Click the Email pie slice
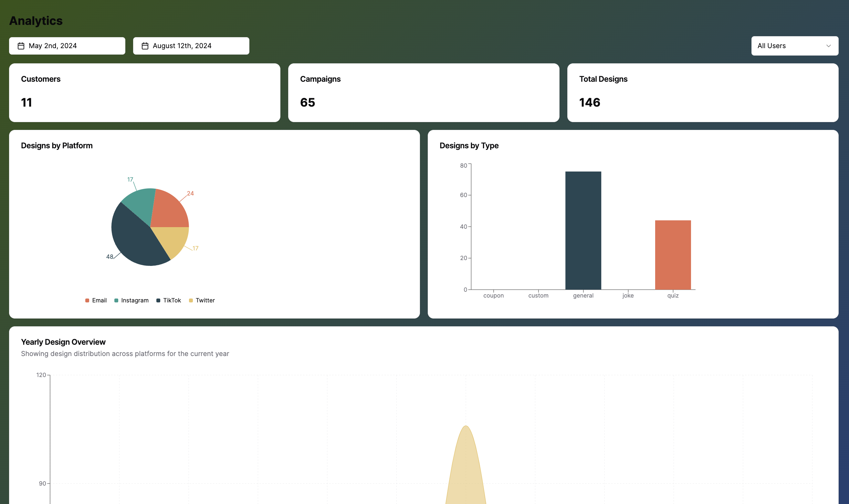Screen dimensions: 849x504 (x=168, y=211)
